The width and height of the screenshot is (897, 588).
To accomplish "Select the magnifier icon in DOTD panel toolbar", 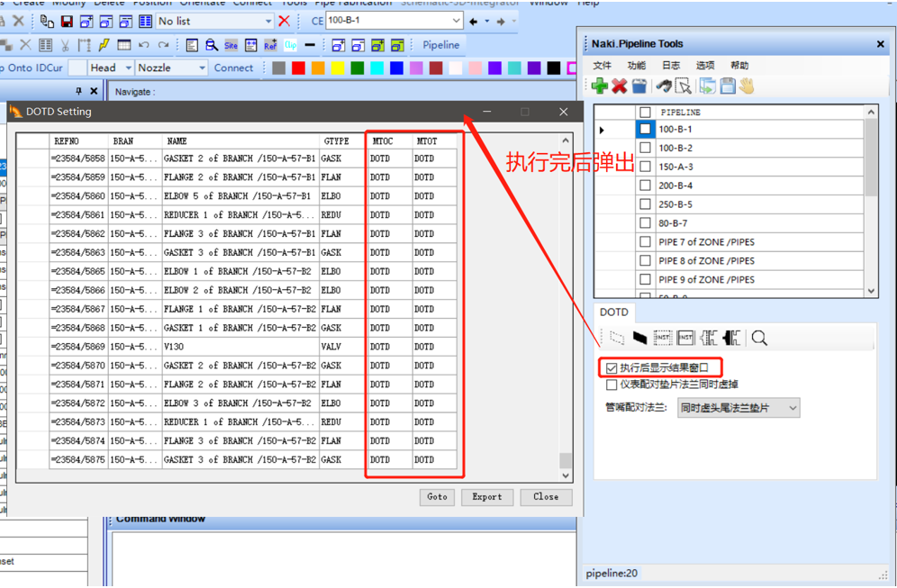I will click(759, 337).
